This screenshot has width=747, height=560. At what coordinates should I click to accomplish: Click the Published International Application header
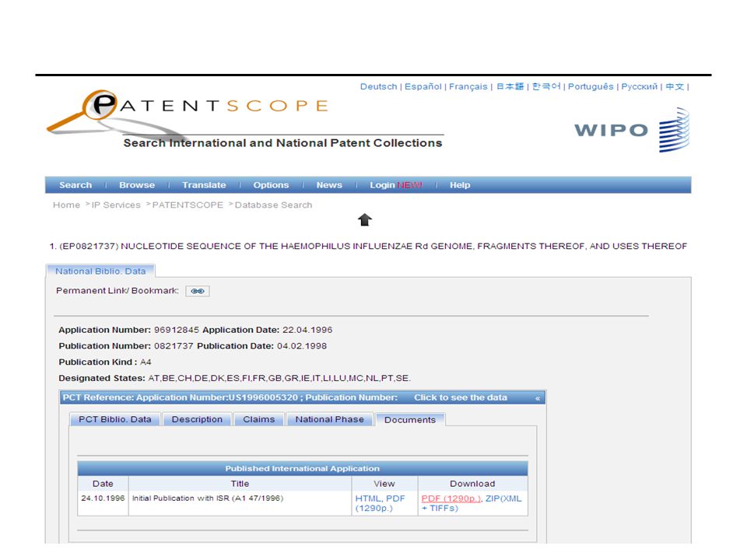[x=303, y=468]
